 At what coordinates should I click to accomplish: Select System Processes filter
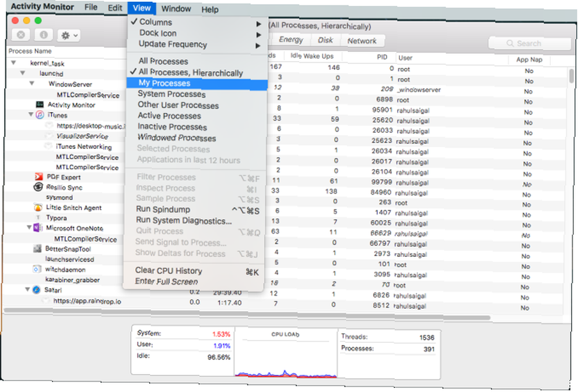pos(196,94)
